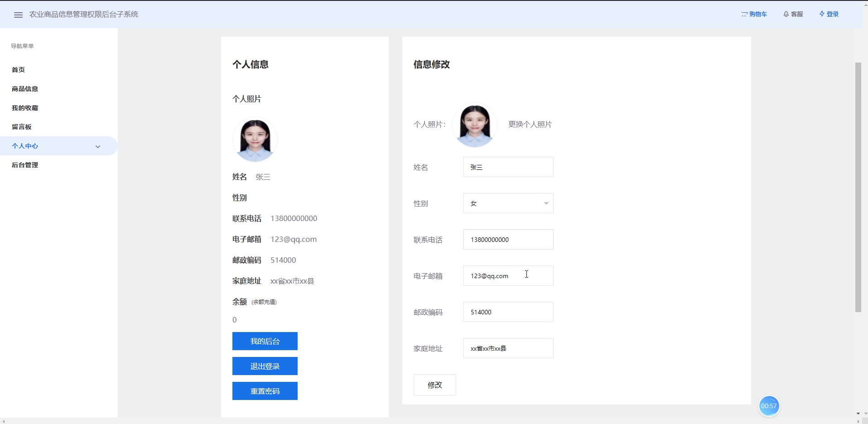Click the scroll-down arrow of the scrollbar
This screenshot has height=424, width=868.
coord(858,413)
